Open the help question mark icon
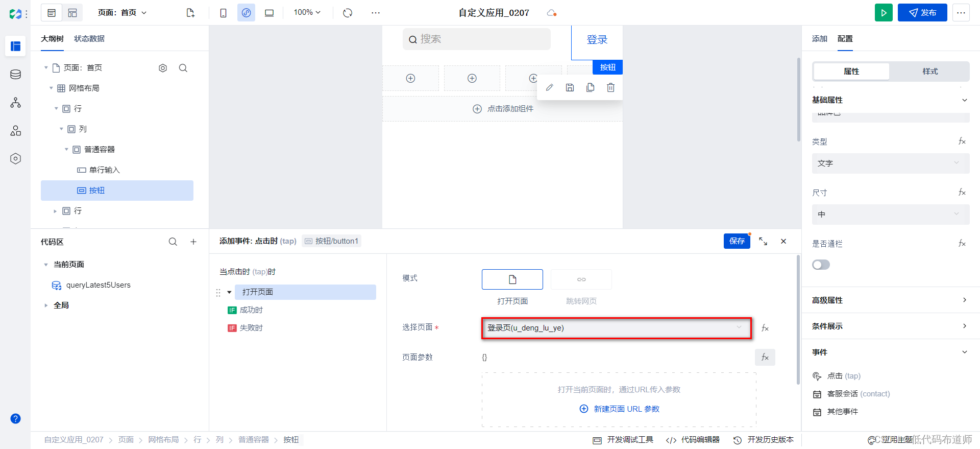Screen dimensions: 980x449 click(x=15, y=419)
